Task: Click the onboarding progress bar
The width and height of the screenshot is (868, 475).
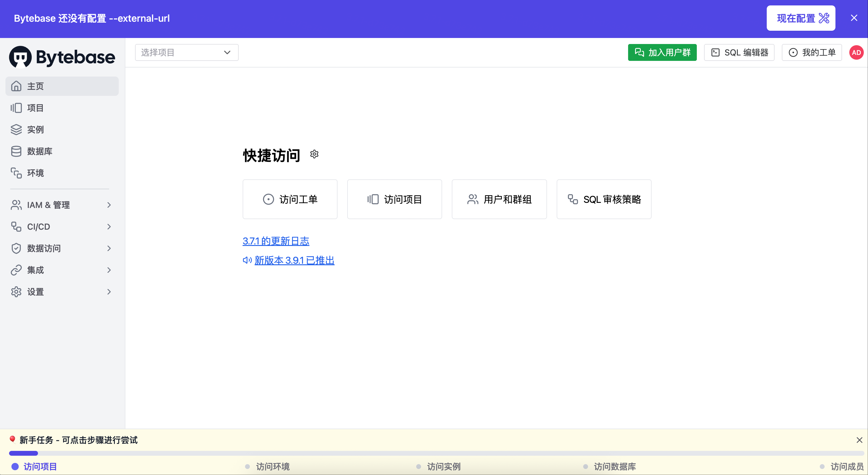Action: (436, 453)
